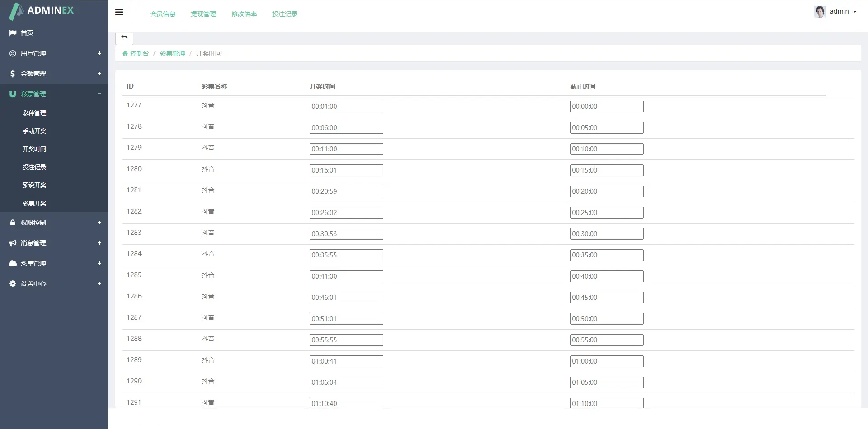868x429 pixels.
Task: Focus the 00:10:00 cutoff time field
Action: pos(607,149)
